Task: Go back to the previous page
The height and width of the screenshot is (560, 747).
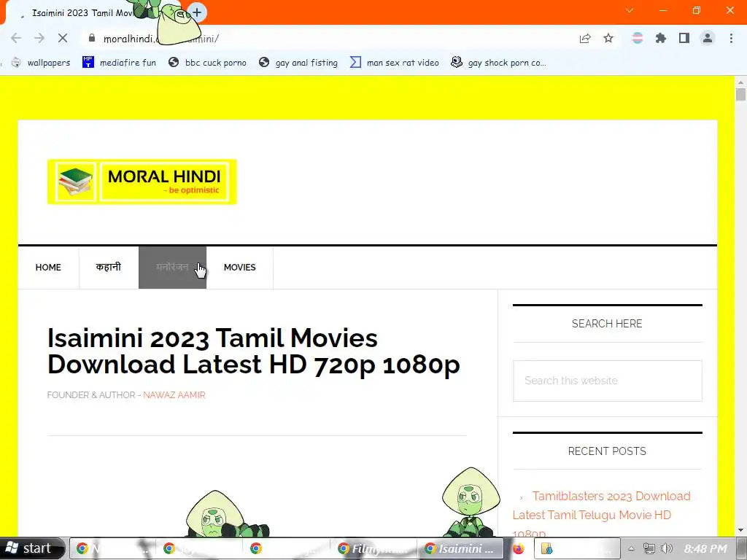Action: tap(16, 38)
